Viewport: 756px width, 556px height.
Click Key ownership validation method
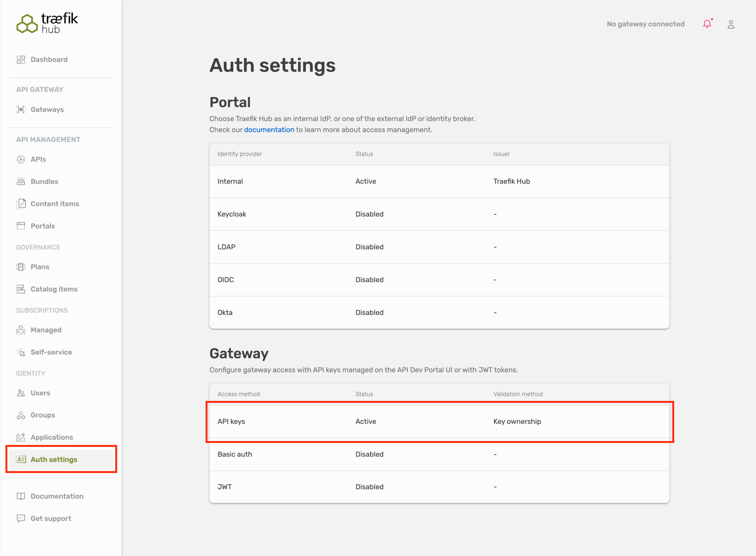(x=517, y=421)
